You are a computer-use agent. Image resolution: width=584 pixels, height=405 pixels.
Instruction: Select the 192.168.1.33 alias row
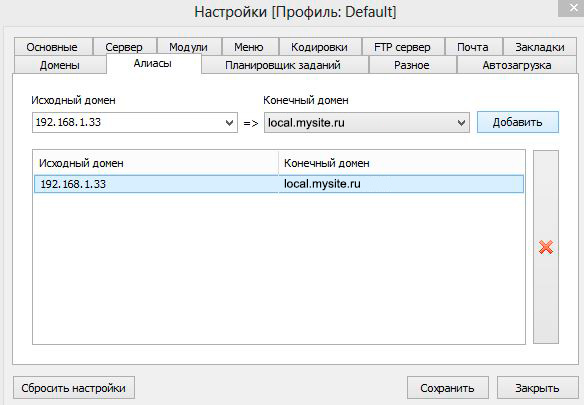tap(279, 184)
